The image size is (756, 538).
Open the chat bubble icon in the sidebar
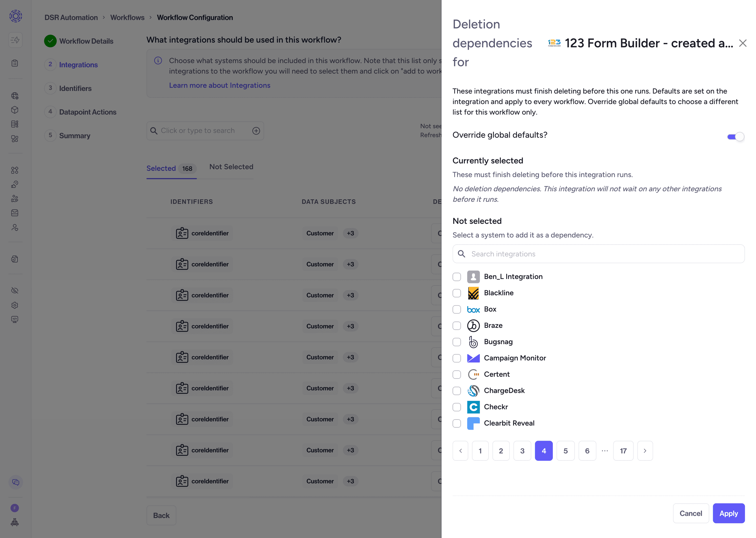point(16,482)
